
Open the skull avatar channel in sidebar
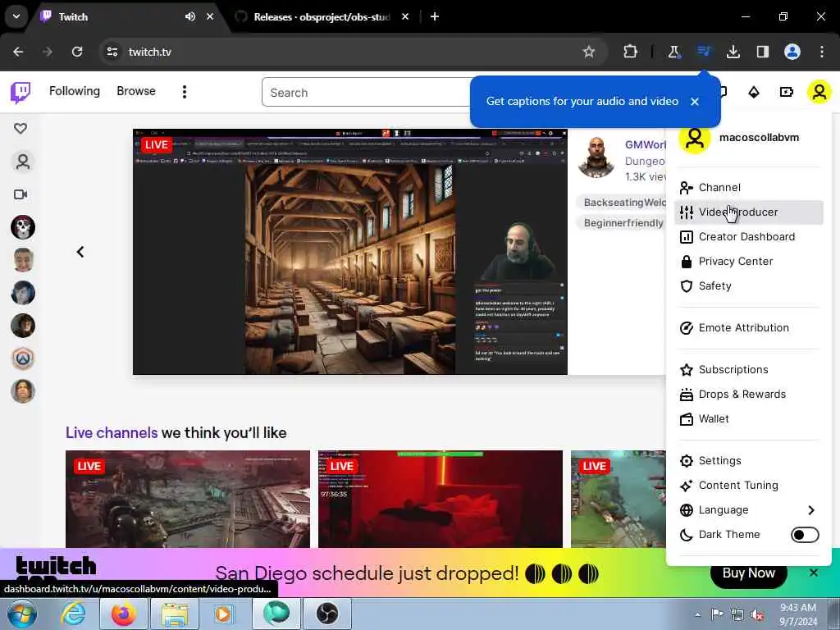click(x=22, y=227)
